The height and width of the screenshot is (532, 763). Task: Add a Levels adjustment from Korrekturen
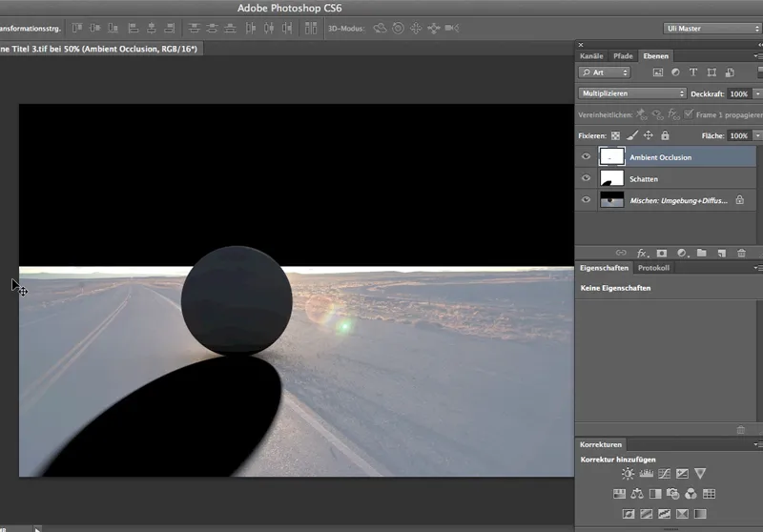point(646,474)
